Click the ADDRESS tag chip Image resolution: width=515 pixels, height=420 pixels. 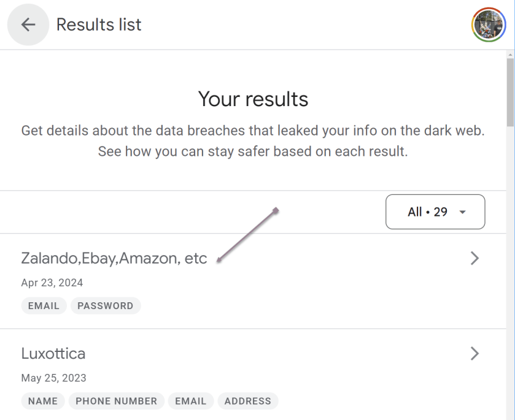pos(247,401)
